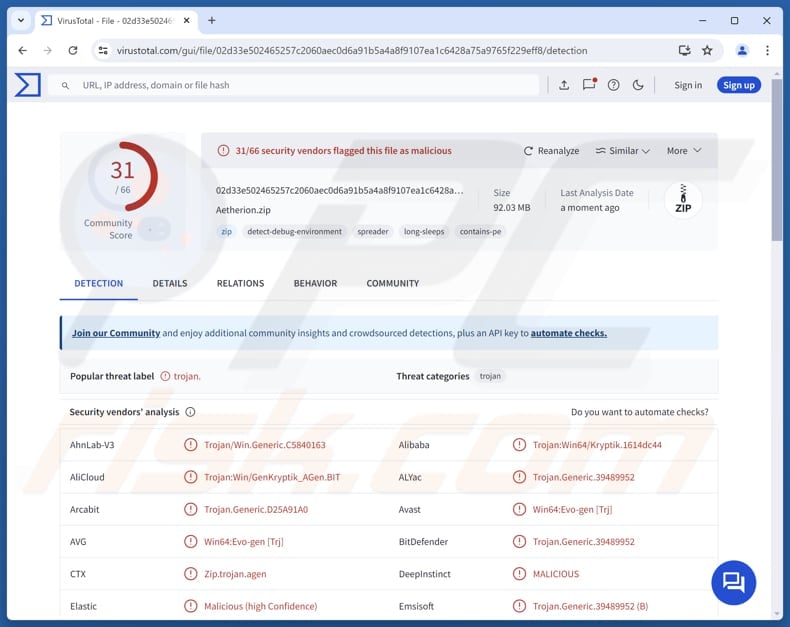Screen dimensions: 790x627
Task: Click the VirusTotal logo icon
Action: pos(28,85)
